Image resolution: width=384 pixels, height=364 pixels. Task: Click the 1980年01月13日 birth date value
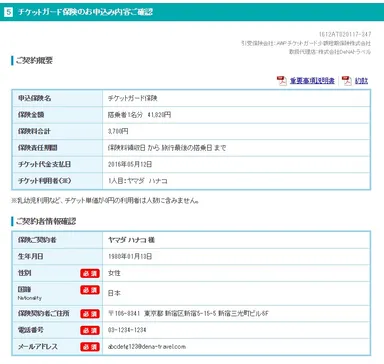click(130, 256)
